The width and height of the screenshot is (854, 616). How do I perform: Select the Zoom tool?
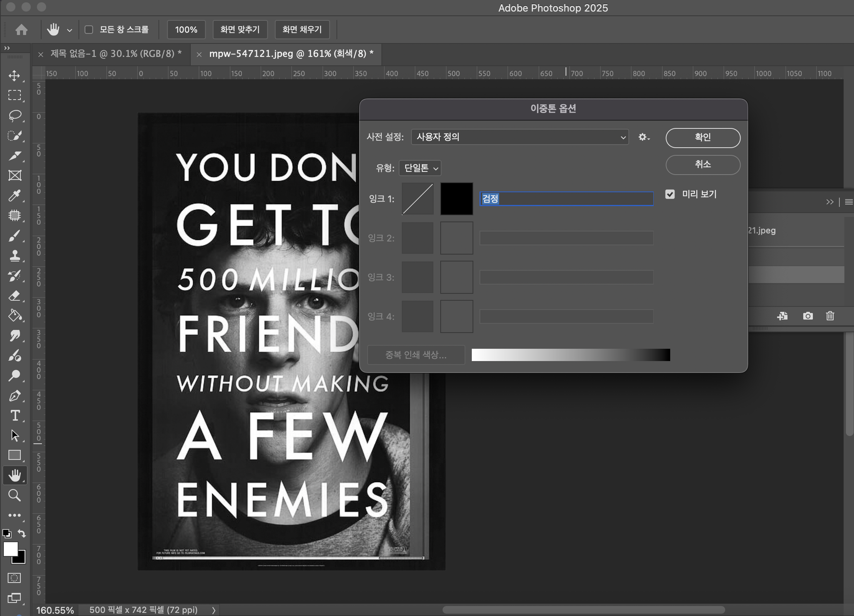[15, 495]
